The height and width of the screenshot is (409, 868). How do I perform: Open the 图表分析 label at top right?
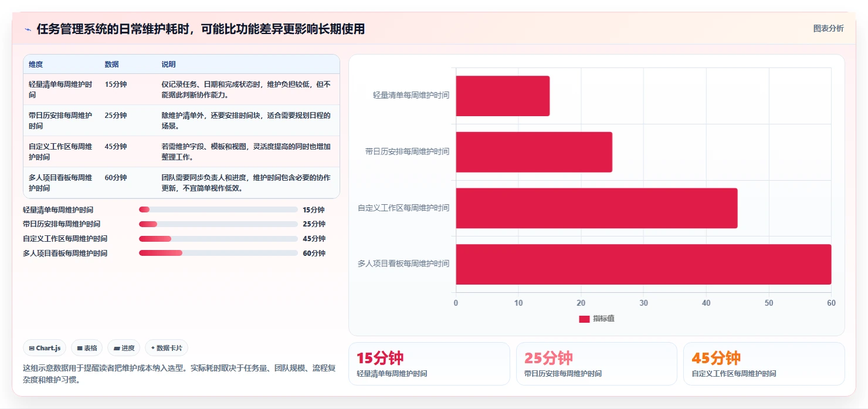(x=829, y=28)
